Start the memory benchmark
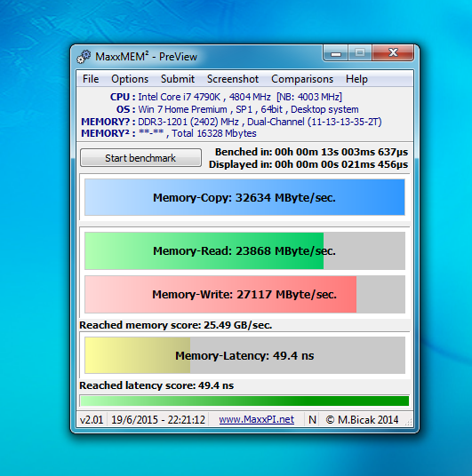Image resolution: width=472 pixels, height=476 pixels. pos(140,158)
